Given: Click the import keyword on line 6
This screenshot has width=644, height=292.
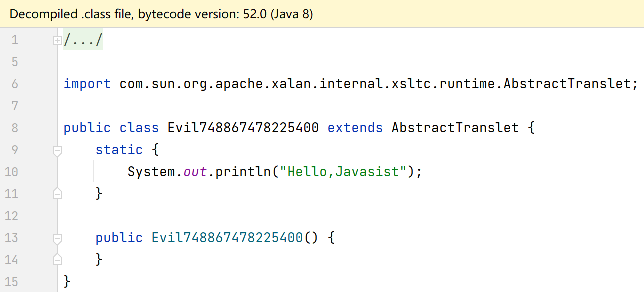Looking at the screenshot, I should tap(87, 84).
